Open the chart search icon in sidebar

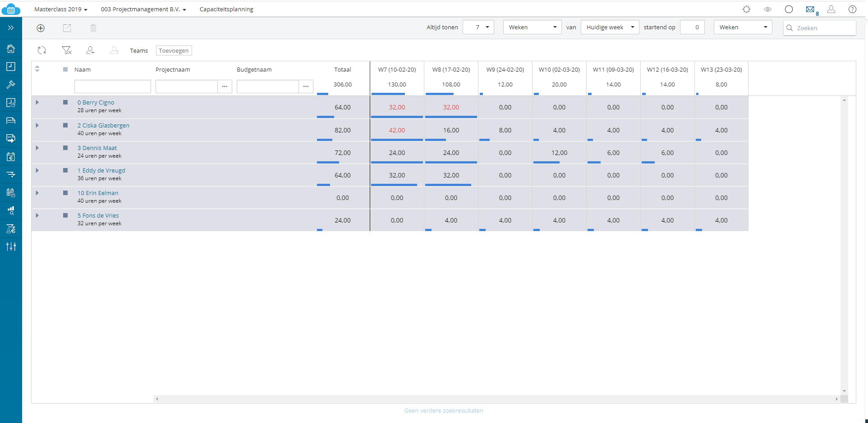click(11, 210)
